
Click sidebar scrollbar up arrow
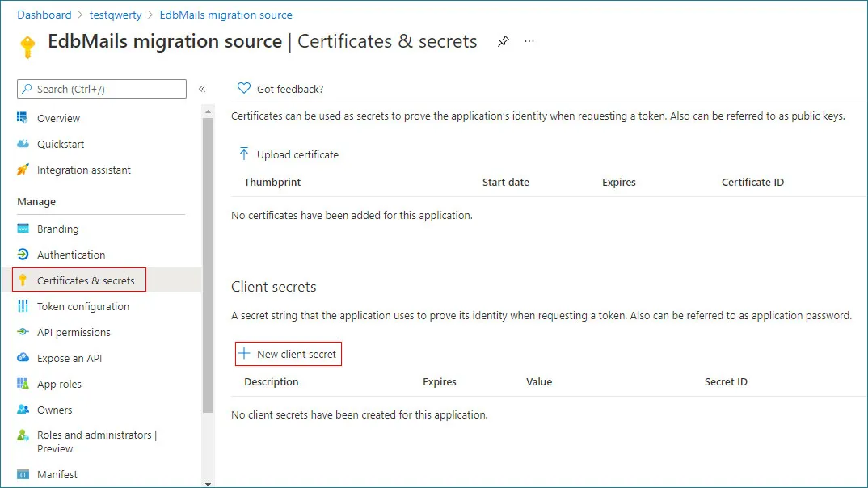click(209, 111)
